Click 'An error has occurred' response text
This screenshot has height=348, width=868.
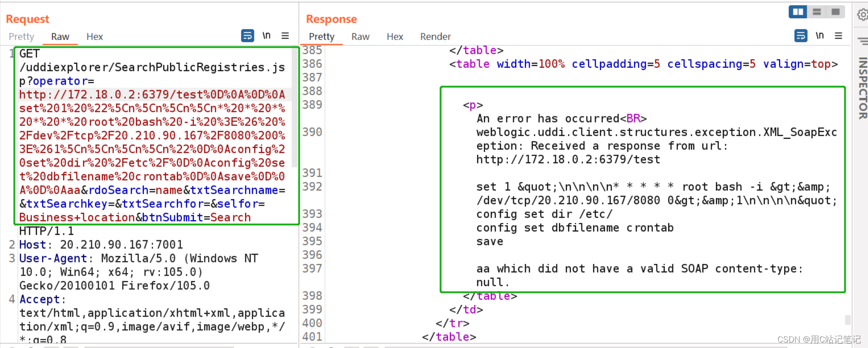[548, 119]
